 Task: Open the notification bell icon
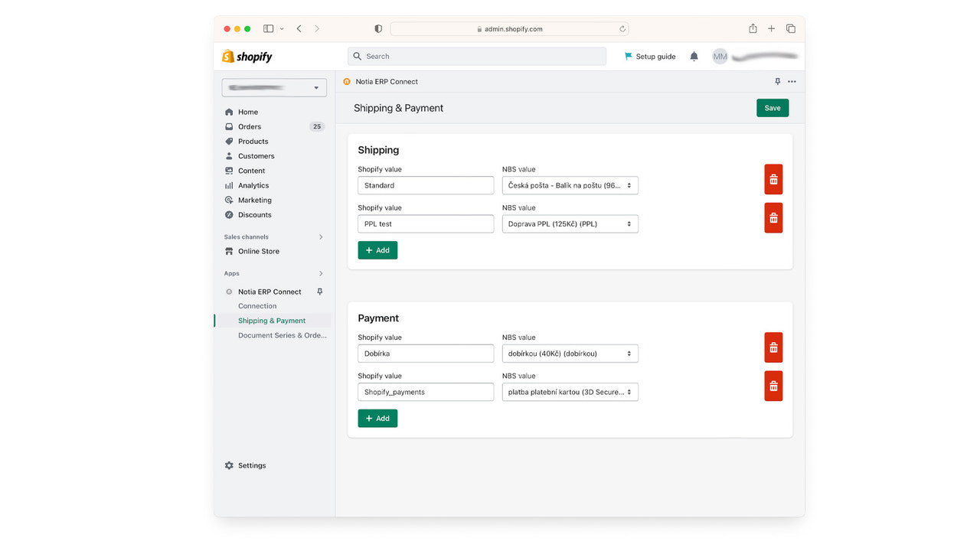coord(694,56)
